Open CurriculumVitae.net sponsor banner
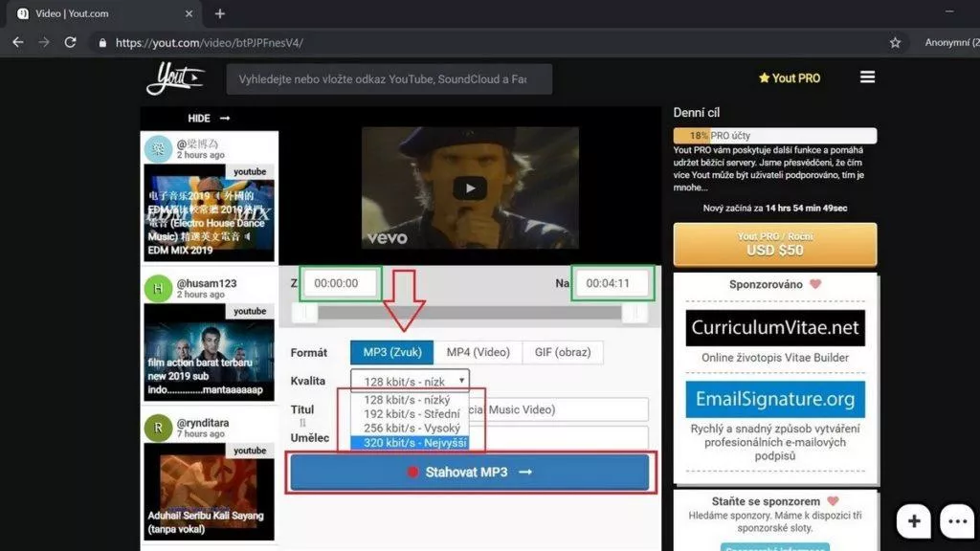 coord(775,328)
